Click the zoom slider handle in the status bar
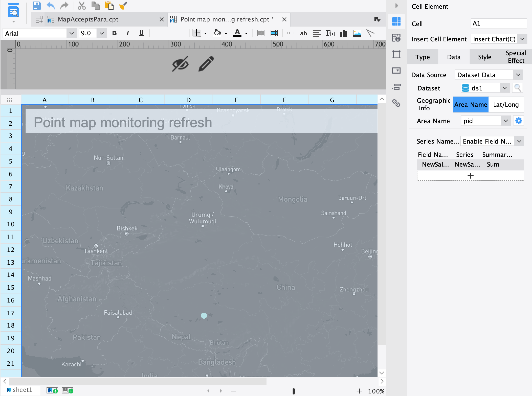532x396 pixels. (x=294, y=391)
